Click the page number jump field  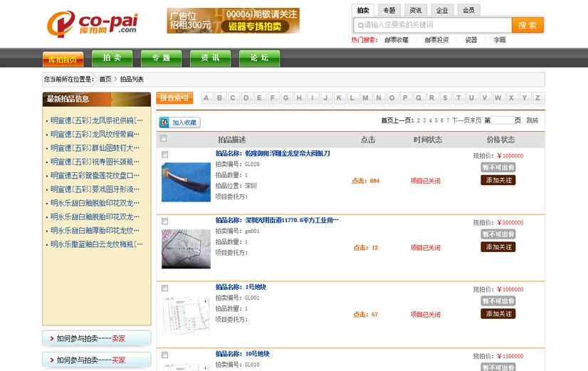(502, 121)
